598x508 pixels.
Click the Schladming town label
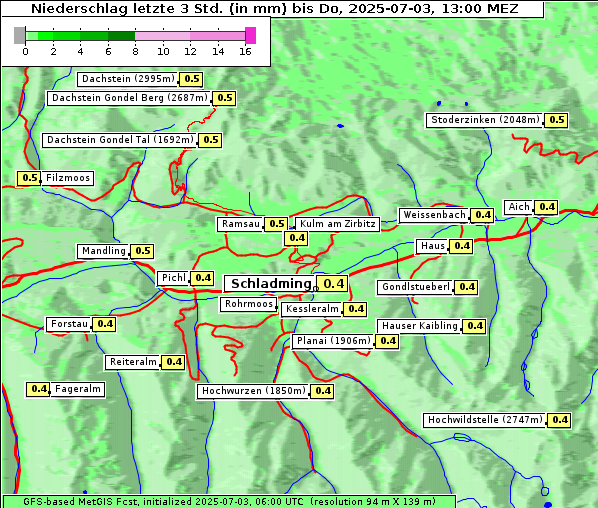pos(270,284)
